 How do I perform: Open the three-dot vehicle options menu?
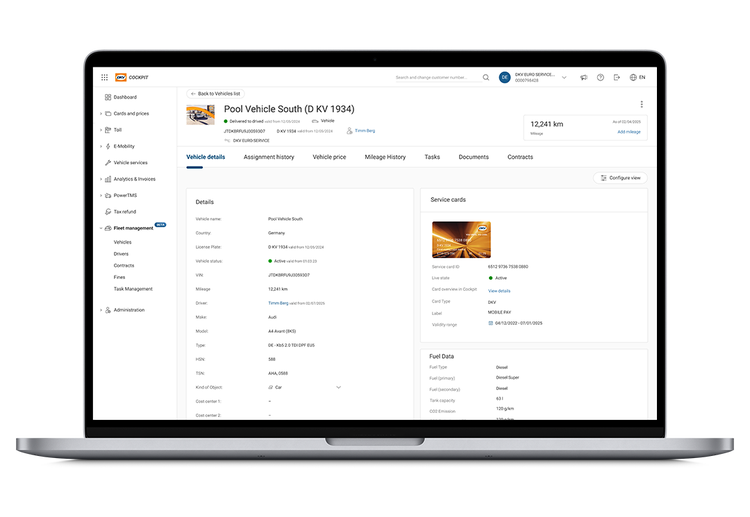641,104
